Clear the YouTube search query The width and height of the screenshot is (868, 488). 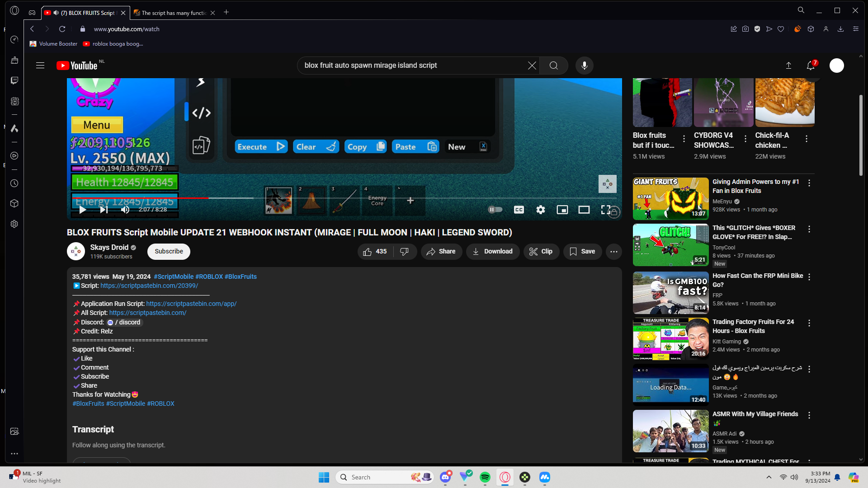pyautogui.click(x=532, y=66)
